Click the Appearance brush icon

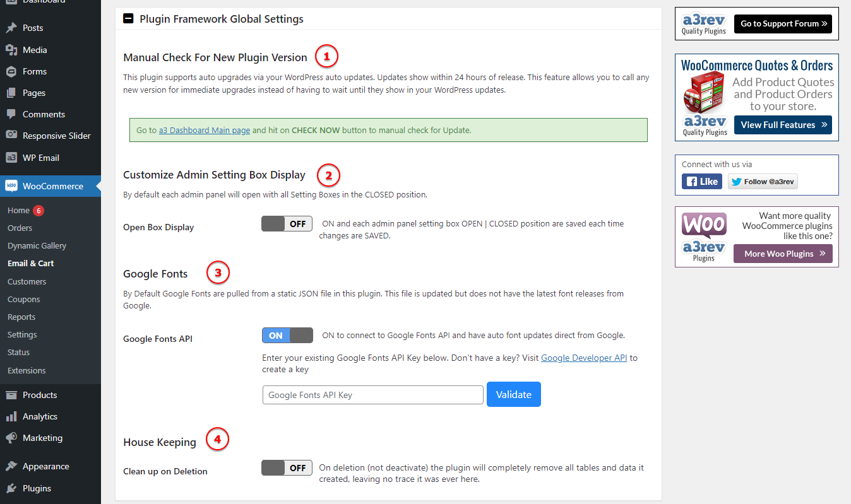pyautogui.click(x=11, y=466)
